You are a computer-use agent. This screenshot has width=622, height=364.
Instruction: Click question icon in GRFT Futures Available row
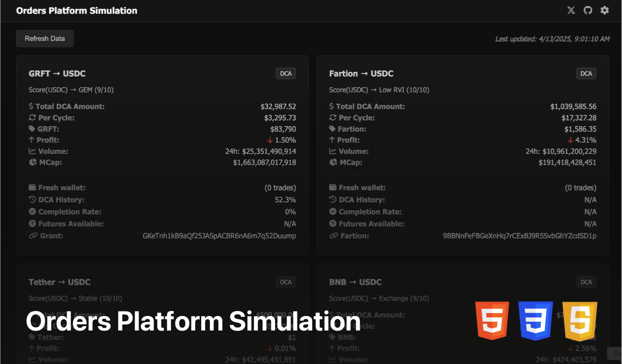coord(33,224)
